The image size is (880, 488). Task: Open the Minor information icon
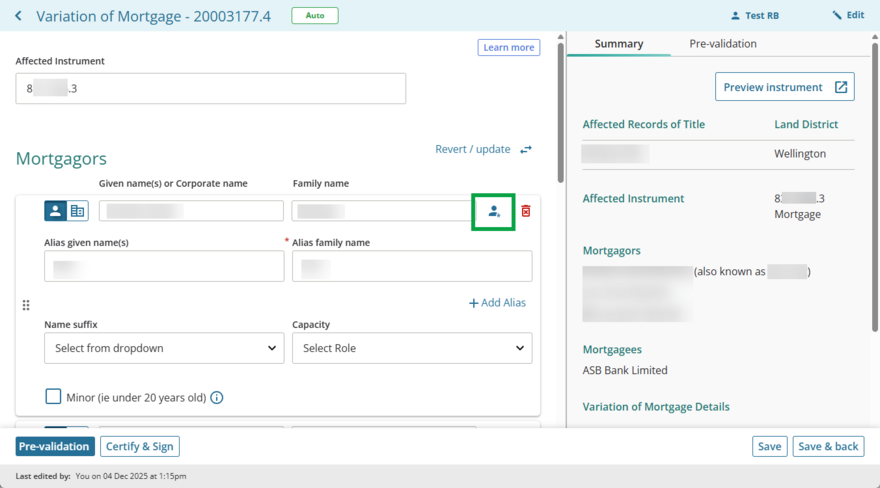tap(217, 398)
